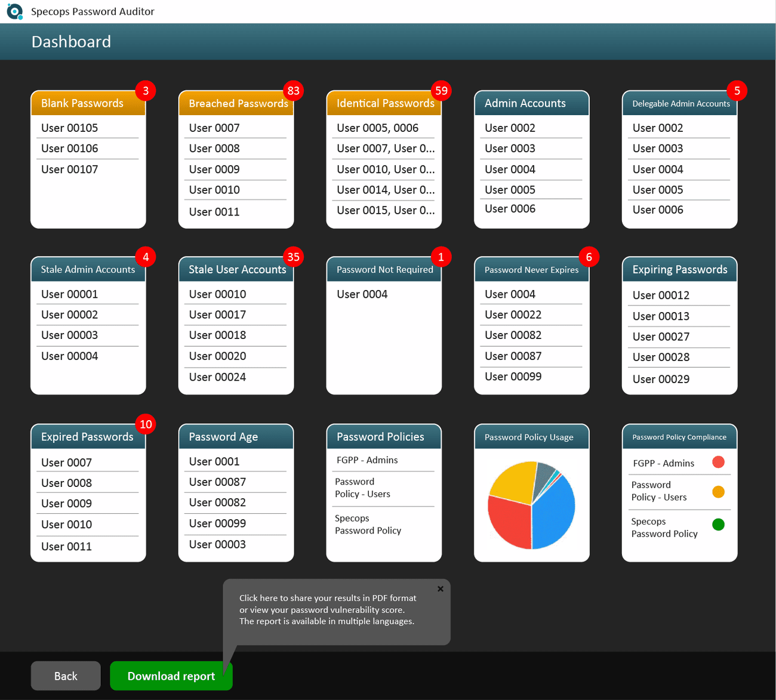776x700 pixels.
Task: Click the Blank Passwords count badge
Action: coord(145,91)
